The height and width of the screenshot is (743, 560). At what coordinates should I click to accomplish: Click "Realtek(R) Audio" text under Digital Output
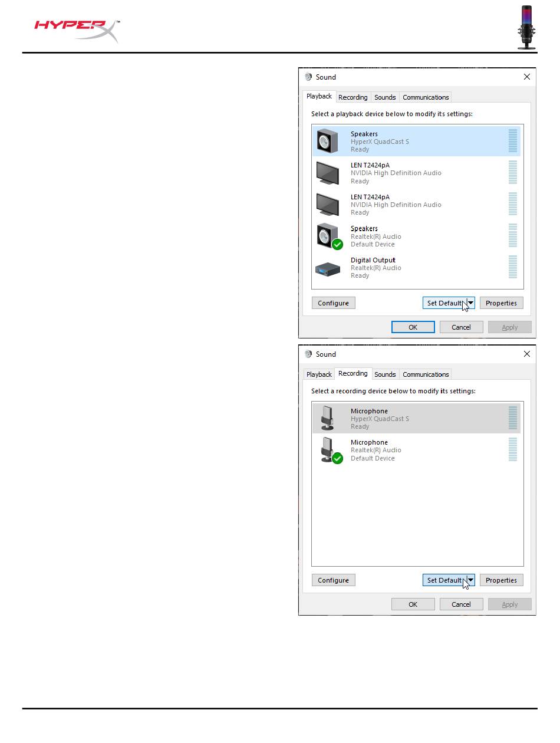376,268
